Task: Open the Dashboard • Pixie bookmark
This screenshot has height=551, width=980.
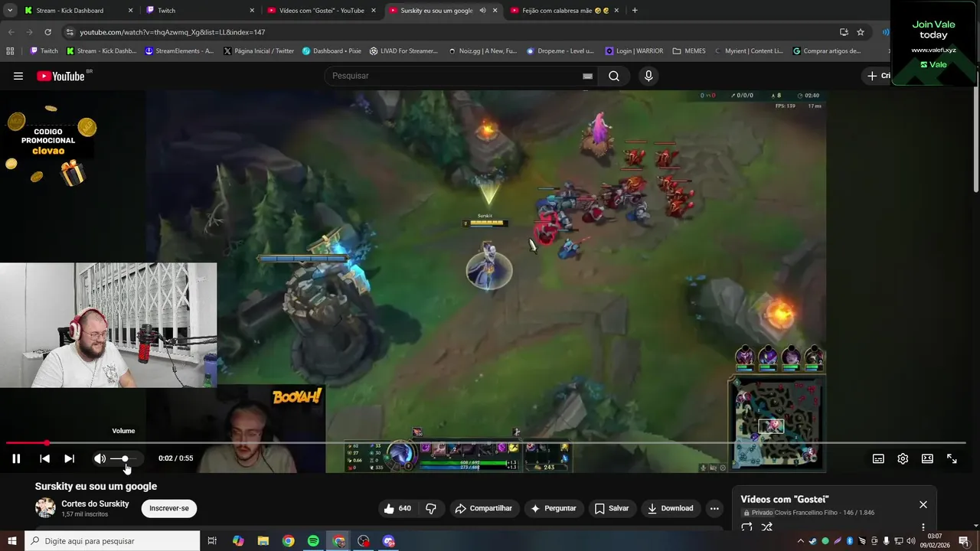Action: click(x=332, y=51)
